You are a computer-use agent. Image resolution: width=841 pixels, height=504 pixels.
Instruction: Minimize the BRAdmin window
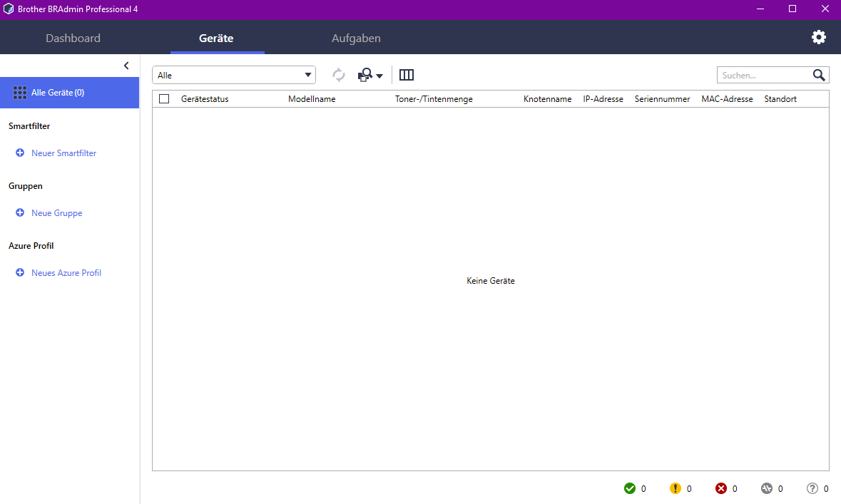tap(760, 9)
